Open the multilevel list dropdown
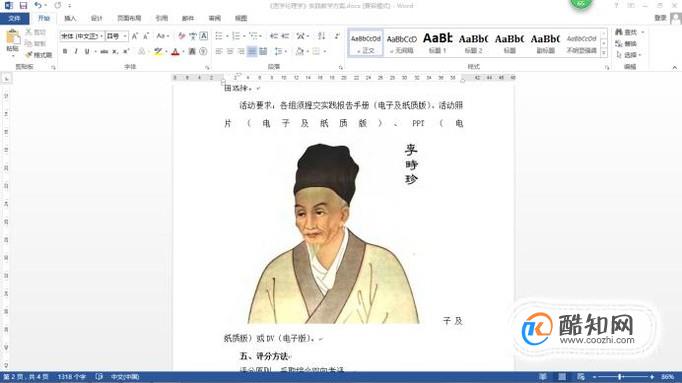The width and height of the screenshot is (682, 383). (261, 36)
